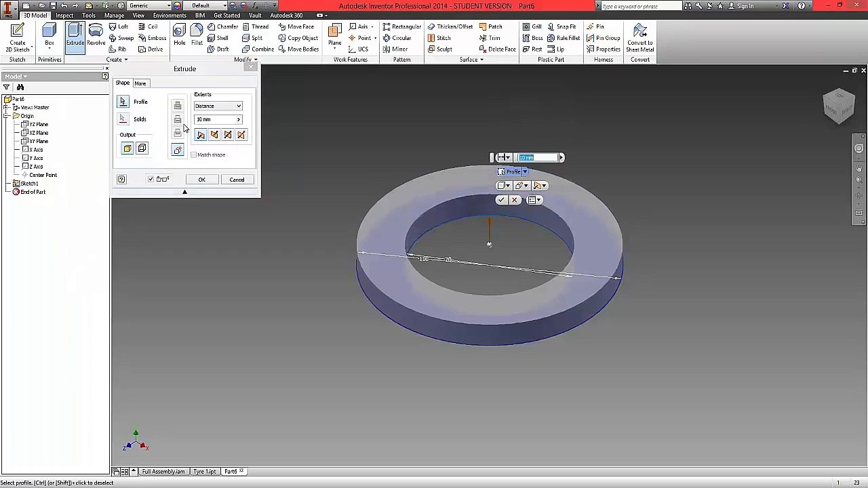Screen dimensions: 868x488
Task: Enable the Match shape checkbox
Action: click(x=193, y=155)
